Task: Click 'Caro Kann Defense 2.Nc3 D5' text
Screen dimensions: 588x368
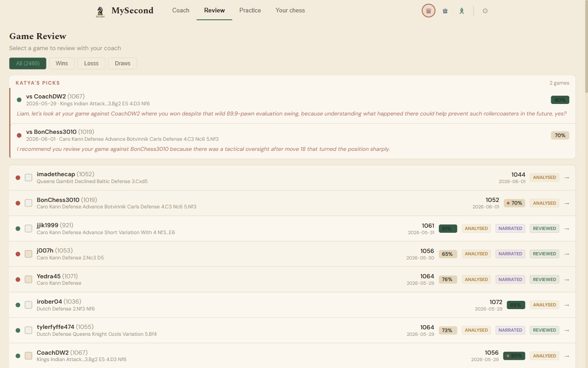Action: pyautogui.click(x=70, y=258)
